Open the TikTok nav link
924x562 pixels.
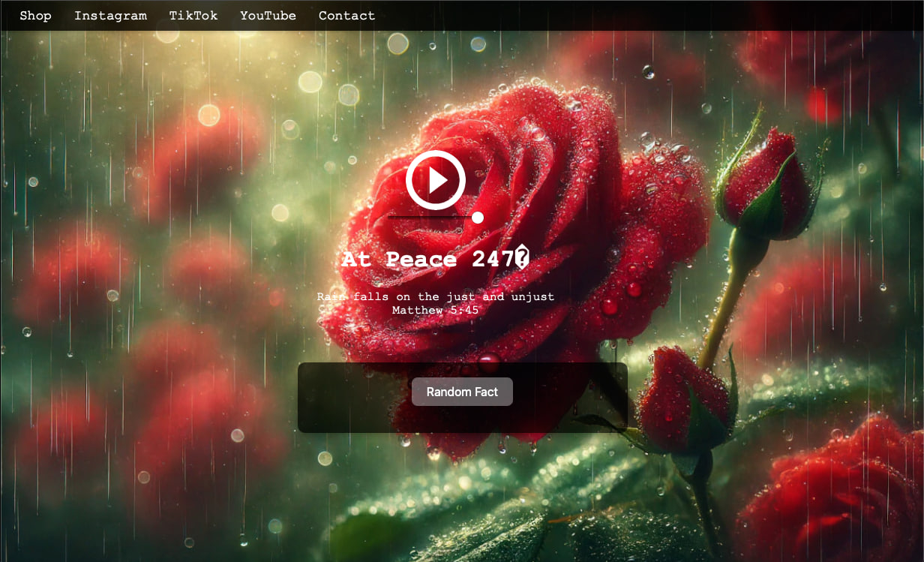pos(193,16)
